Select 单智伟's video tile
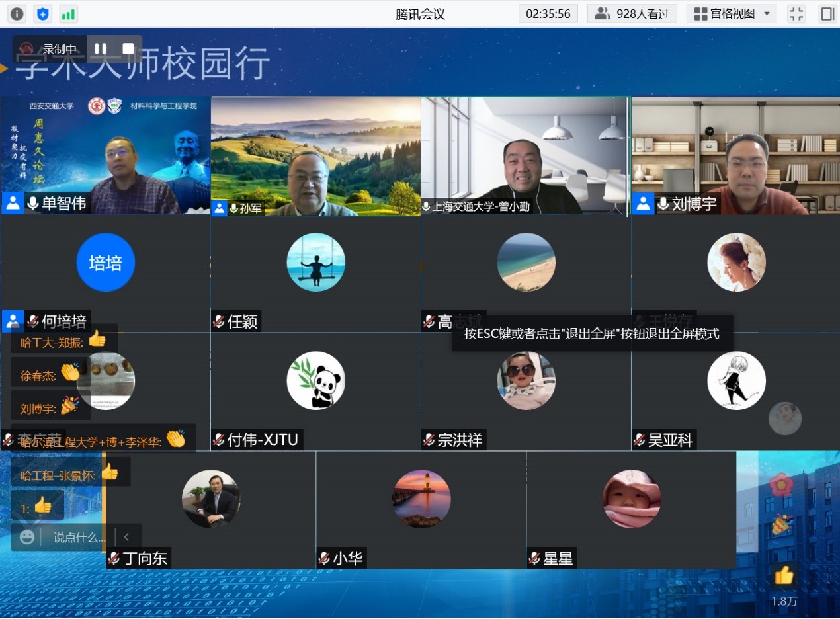This screenshot has height=619, width=840. click(x=105, y=155)
